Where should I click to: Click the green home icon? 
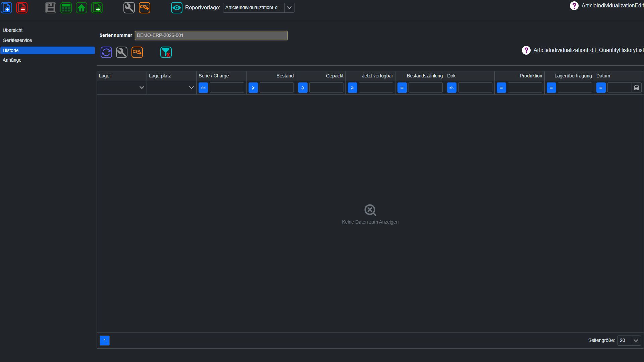(x=82, y=8)
